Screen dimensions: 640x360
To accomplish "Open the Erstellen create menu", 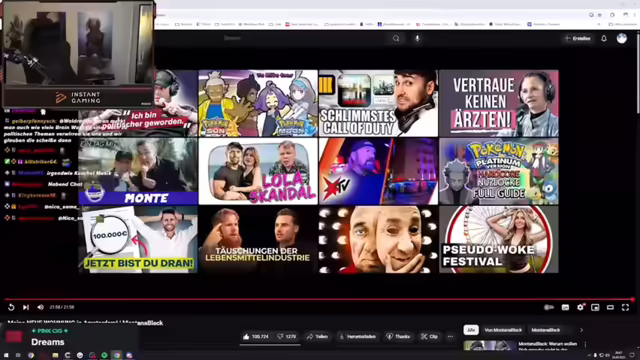I will click(x=578, y=38).
